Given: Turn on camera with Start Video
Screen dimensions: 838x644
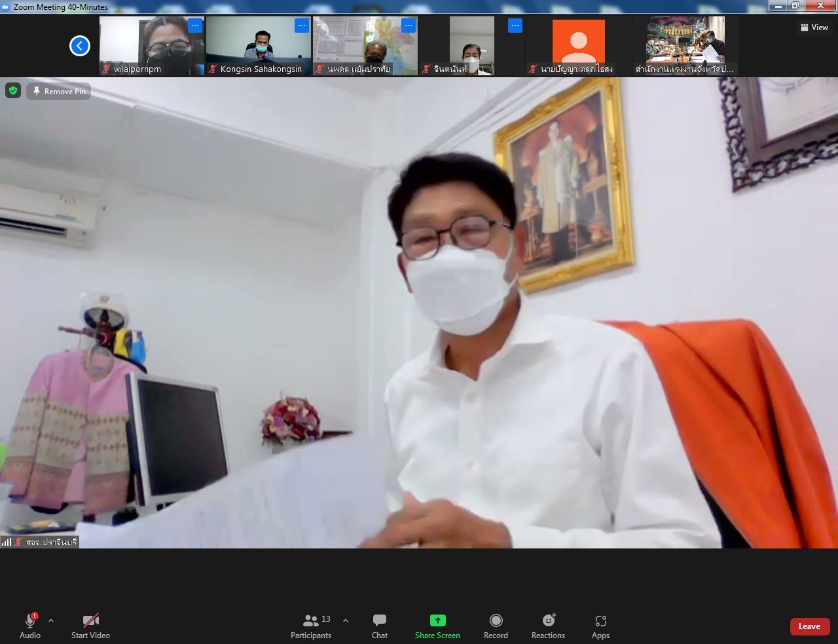Looking at the screenshot, I should (90, 626).
